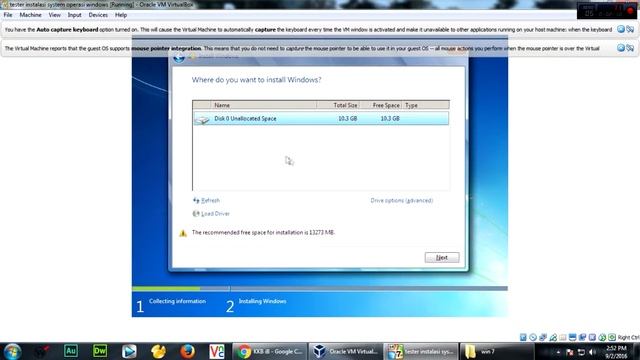Open the Machine menu
640x360 pixels.
tap(31, 15)
